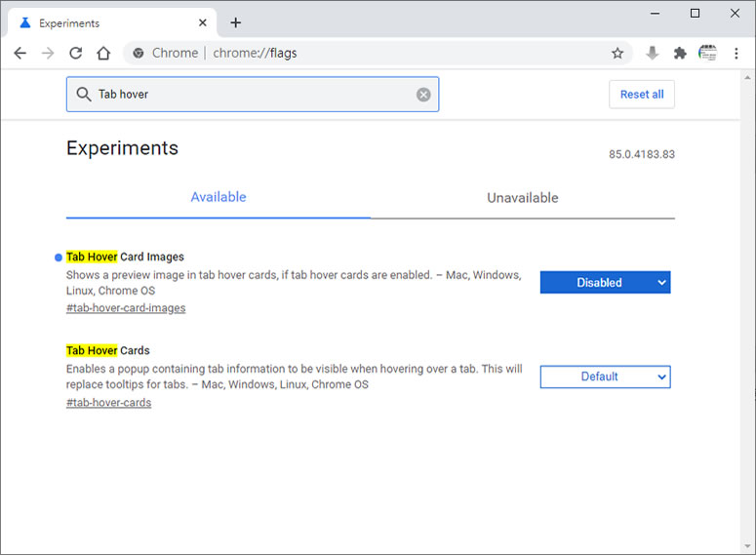Screen dimensions: 756x556
Task: Open the Extensions puzzle-piece icon
Action: [x=680, y=53]
